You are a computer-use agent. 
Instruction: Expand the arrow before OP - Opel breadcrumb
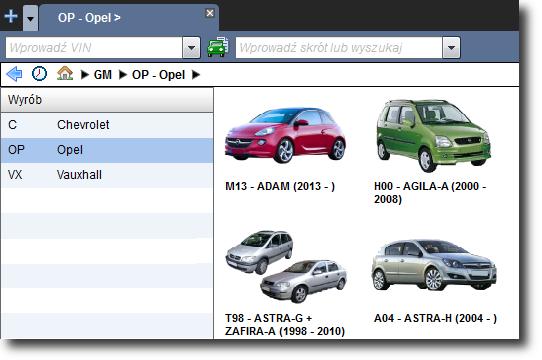[x=123, y=75]
